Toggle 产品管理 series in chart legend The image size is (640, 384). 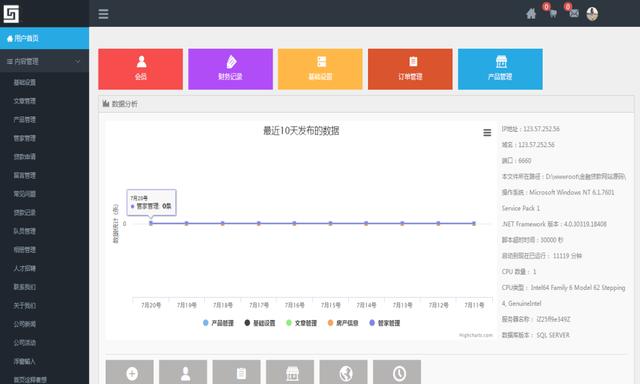click(x=218, y=323)
